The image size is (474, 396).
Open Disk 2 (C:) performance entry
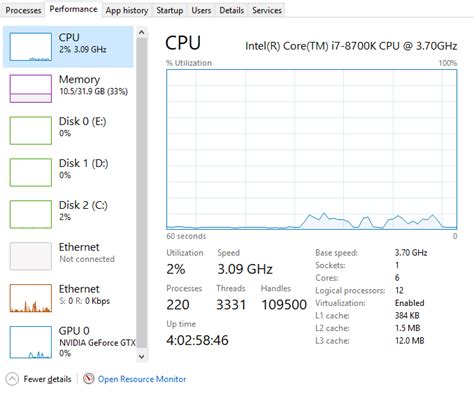pos(68,214)
